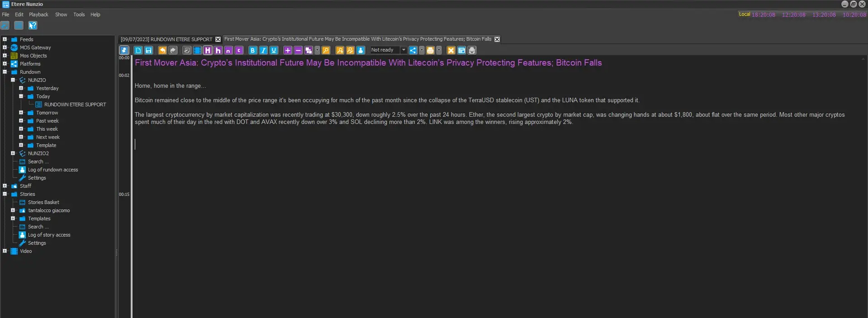Screen dimensions: 868x318
Task: Click the New document toolbar icon
Action: [138, 50]
